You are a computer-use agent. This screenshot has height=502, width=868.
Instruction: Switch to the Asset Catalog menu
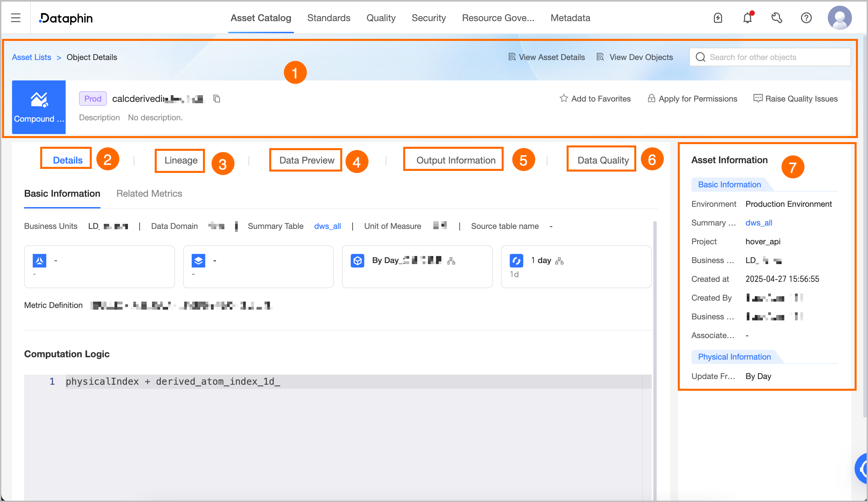tap(261, 18)
